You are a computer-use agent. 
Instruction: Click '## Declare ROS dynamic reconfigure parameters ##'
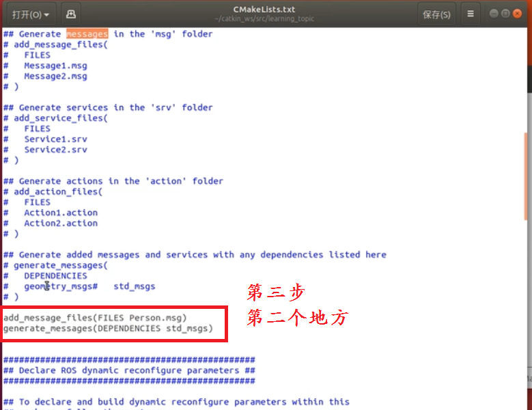tap(129, 370)
